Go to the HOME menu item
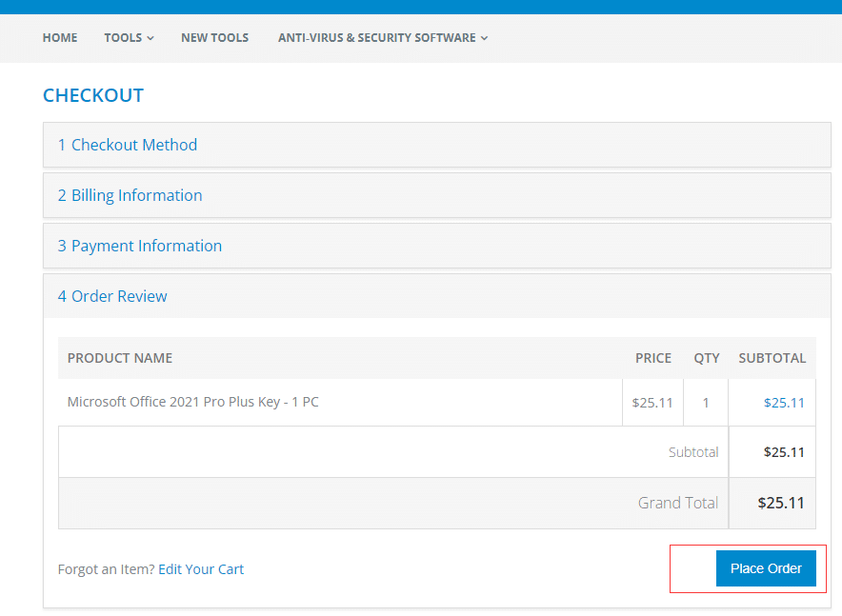The image size is (842, 616). 60,37
